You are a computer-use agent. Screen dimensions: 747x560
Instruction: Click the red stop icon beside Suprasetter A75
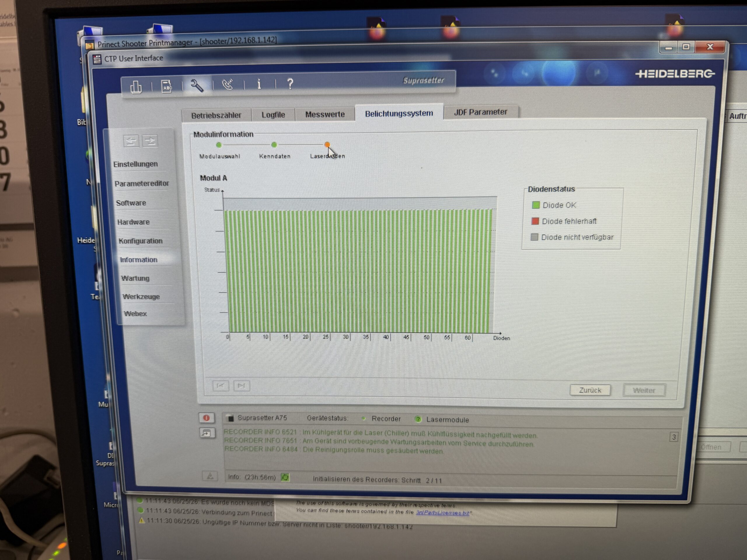tap(206, 418)
